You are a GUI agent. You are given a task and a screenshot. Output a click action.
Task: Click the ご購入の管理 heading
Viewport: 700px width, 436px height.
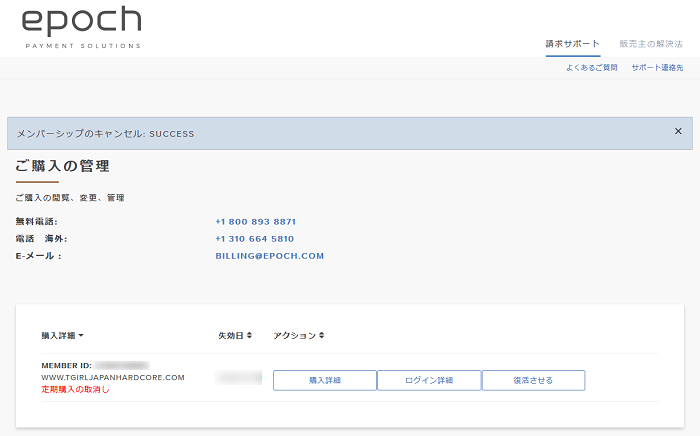[63, 165]
